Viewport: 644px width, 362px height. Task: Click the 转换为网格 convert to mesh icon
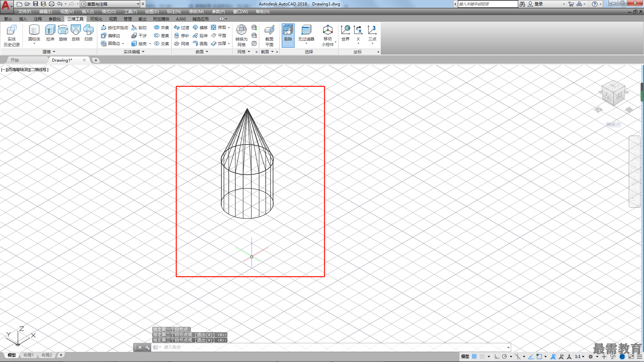[x=241, y=35]
